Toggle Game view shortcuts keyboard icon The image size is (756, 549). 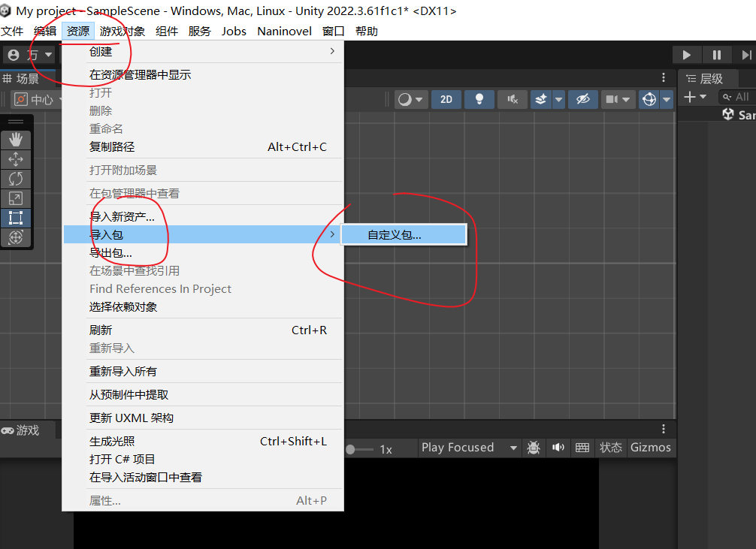tap(582, 448)
